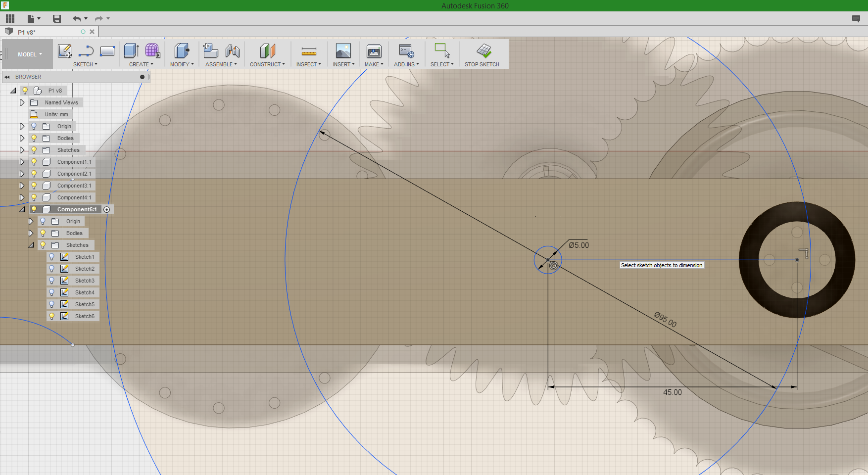Image resolution: width=868 pixels, height=475 pixels.
Task: Click the Offset Plane construct icon
Action: pyautogui.click(x=267, y=50)
